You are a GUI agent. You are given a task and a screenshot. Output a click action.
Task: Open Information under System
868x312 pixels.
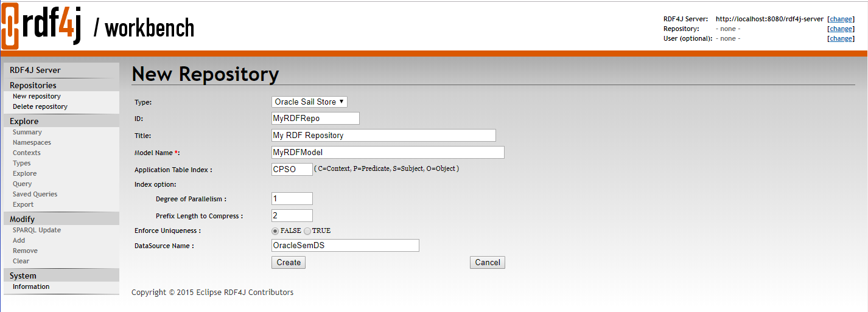pos(31,286)
